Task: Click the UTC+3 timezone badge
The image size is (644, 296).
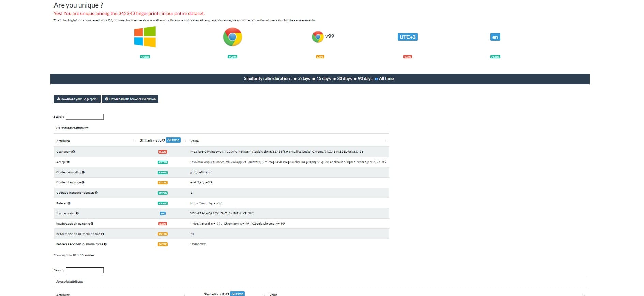Action: [408, 37]
